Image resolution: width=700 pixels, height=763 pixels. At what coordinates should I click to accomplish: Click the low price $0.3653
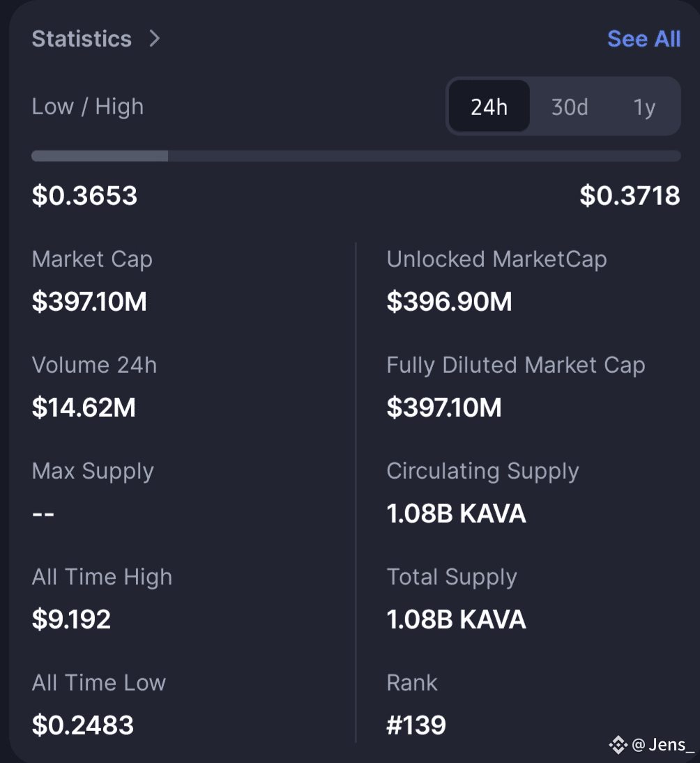point(84,196)
